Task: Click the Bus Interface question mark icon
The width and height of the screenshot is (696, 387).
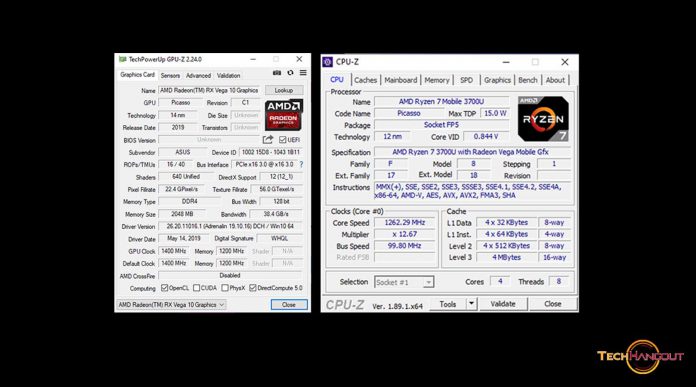Action: 301,164
